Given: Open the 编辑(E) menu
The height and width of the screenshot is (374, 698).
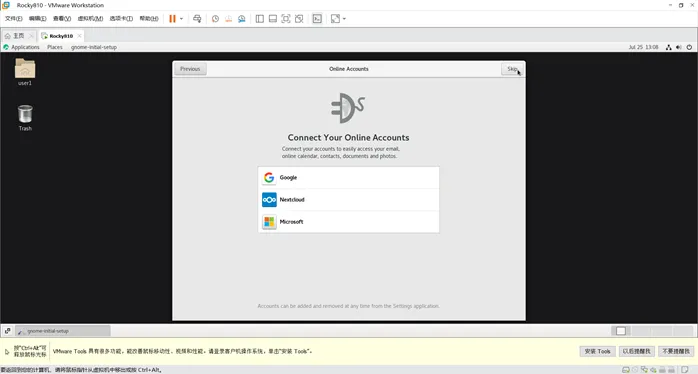Looking at the screenshot, I should pos(38,19).
